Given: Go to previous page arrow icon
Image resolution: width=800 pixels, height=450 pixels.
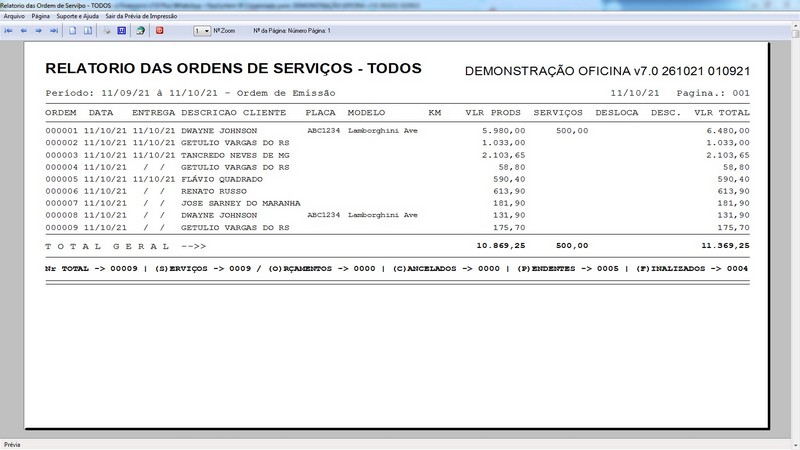Looking at the screenshot, I should (x=23, y=31).
